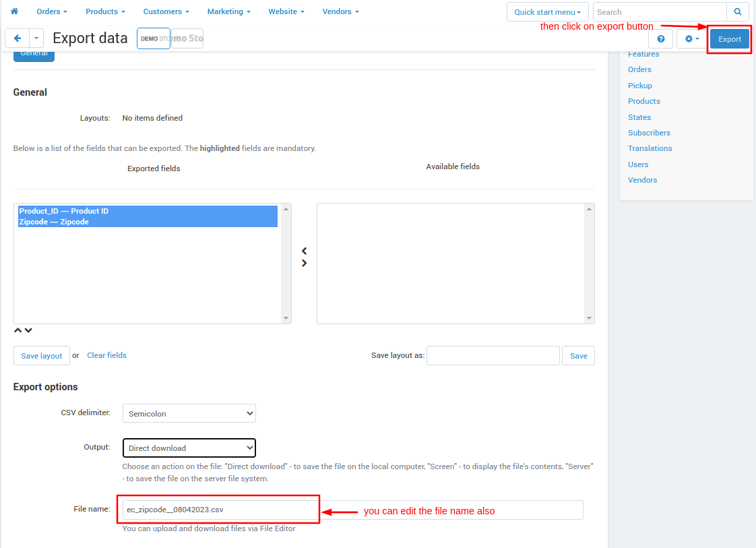This screenshot has width=756, height=548.
Task: Click the blue Export button
Action: pyautogui.click(x=730, y=39)
